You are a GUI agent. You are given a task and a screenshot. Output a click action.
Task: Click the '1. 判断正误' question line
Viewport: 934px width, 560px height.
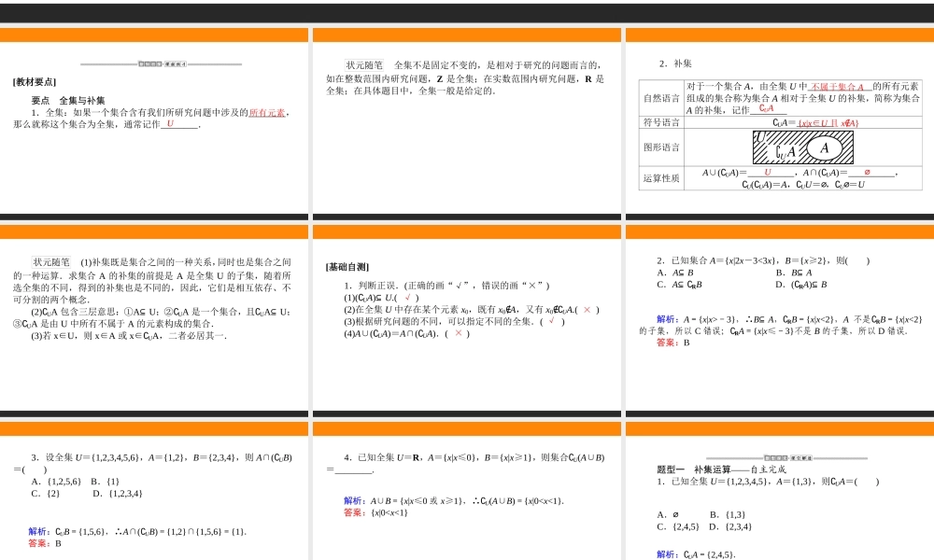click(x=446, y=286)
